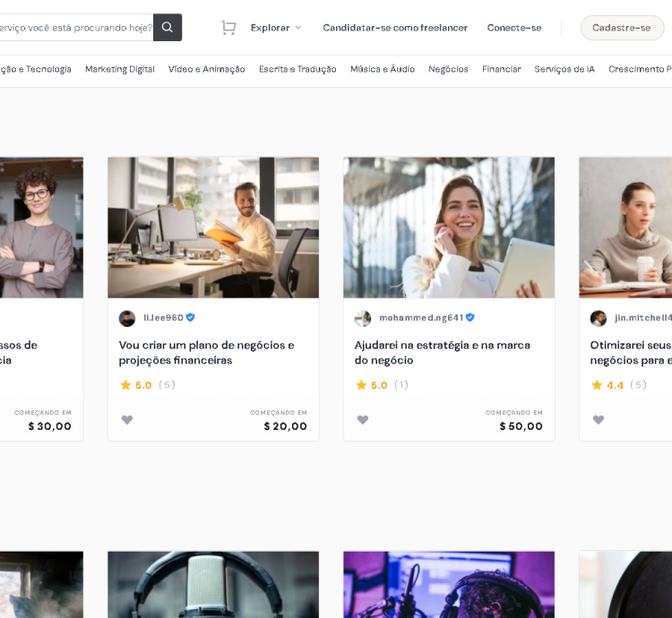Viewport: 672px width, 618px height.
Task: Click the woman on phone gig thumbnail
Action: pyautogui.click(x=449, y=227)
